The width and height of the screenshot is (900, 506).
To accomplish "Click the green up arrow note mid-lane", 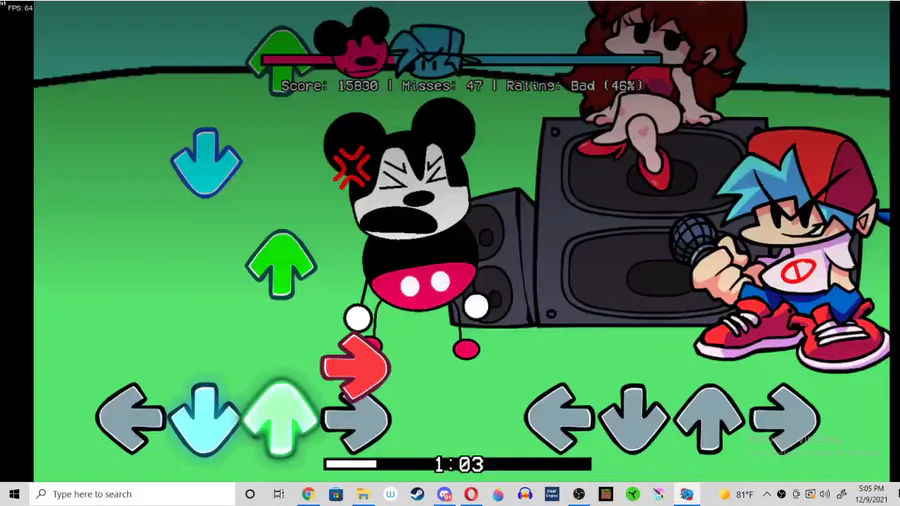I will click(x=281, y=264).
